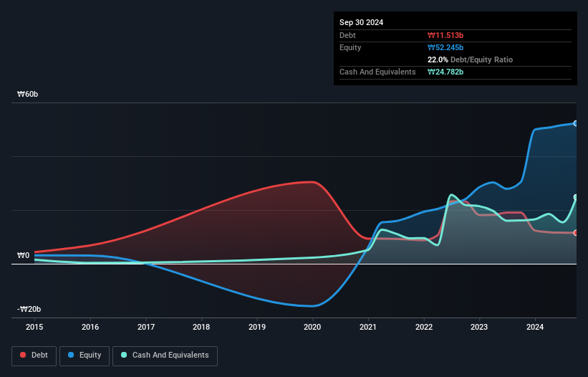Click the ₩60b y-axis label
The width and height of the screenshot is (588, 377).
28,94
